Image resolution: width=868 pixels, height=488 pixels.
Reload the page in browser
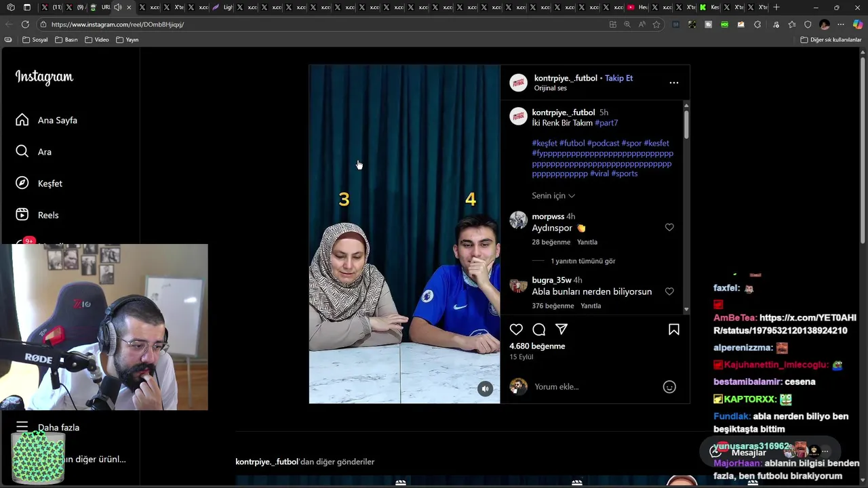click(25, 24)
